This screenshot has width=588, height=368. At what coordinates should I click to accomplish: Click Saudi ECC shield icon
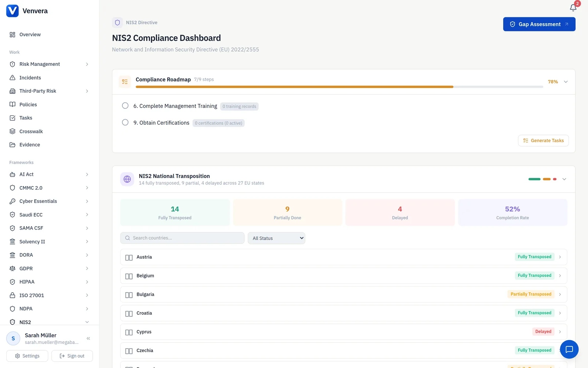pyautogui.click(x=12, y=215)
